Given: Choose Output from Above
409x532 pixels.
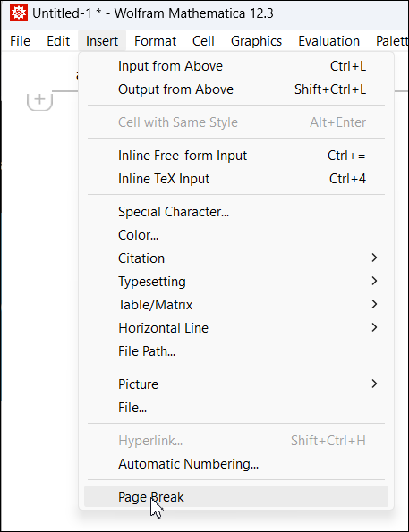Looking at the screenshot, I should pos(236,89).
